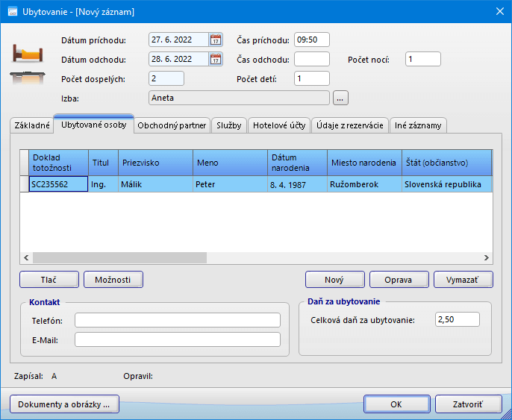
Task: Click the ellipsis button next to Izba
Action: 340,98
